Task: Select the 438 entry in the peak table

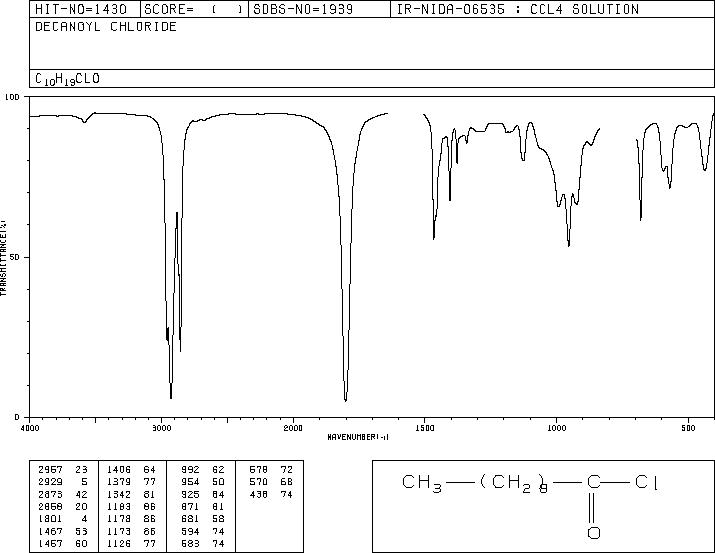Action: point(271,494)
